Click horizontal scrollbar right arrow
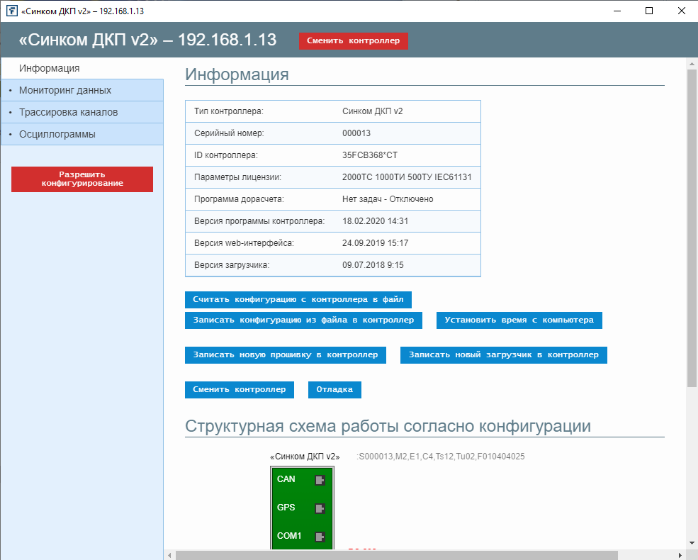This screenshot has width=698, height=560. 678,554
